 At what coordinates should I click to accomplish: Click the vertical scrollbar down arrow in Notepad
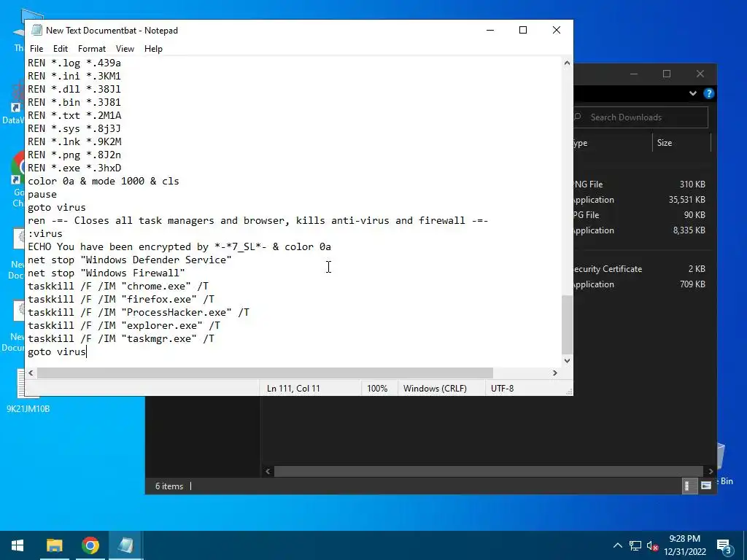(567, 360)
